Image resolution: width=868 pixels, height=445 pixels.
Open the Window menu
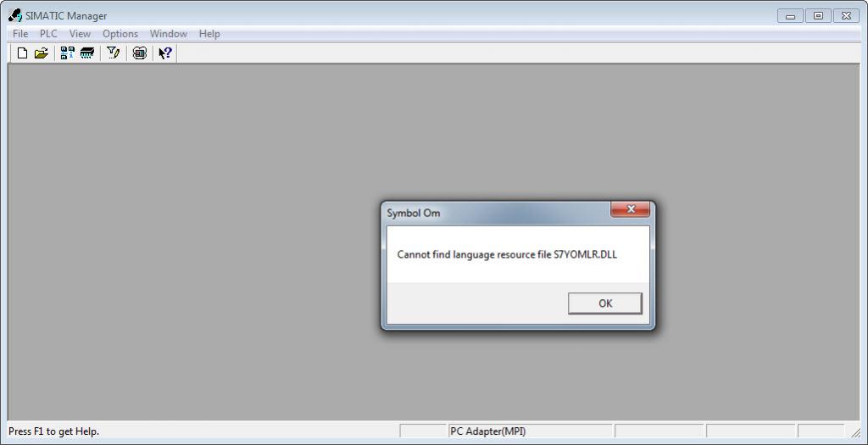pos(169,34)
